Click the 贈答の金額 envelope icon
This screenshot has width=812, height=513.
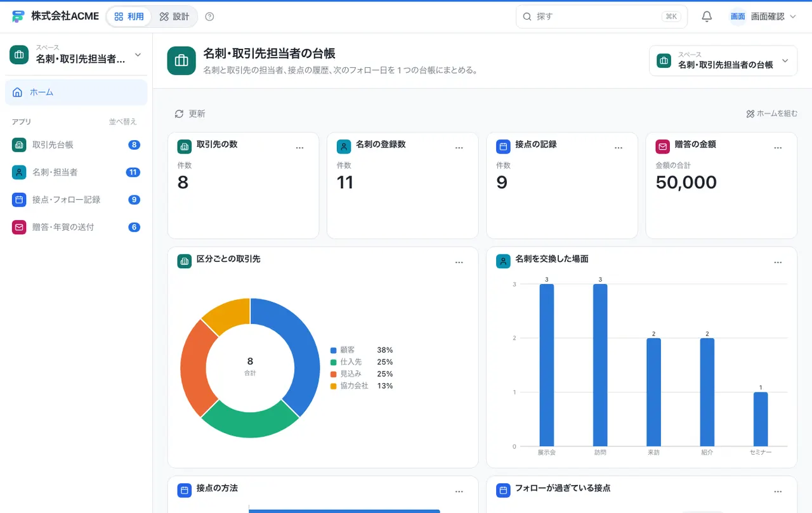662,146
